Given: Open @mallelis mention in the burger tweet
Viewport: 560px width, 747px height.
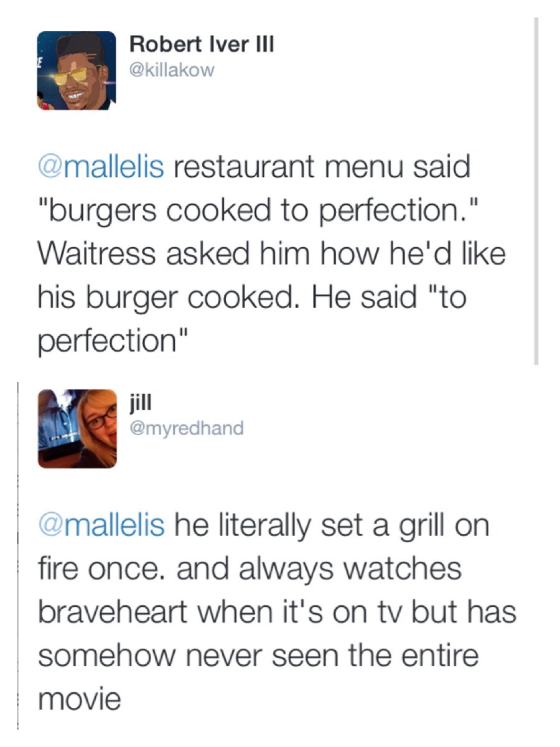Looking at the screenshot, I should pos(101,168).
